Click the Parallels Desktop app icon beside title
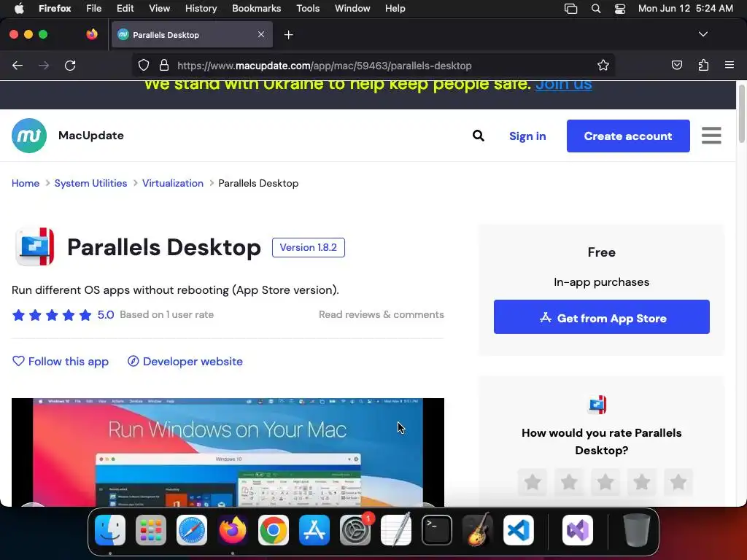Image resolution: width=747 pixels, height=560 pixels. [x=35, y=246]
